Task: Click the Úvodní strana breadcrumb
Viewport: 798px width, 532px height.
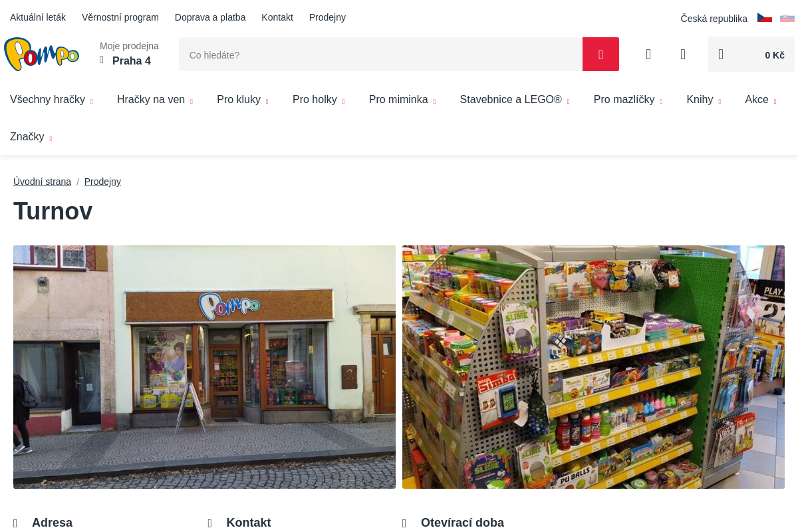Action: tap(42, 182)
